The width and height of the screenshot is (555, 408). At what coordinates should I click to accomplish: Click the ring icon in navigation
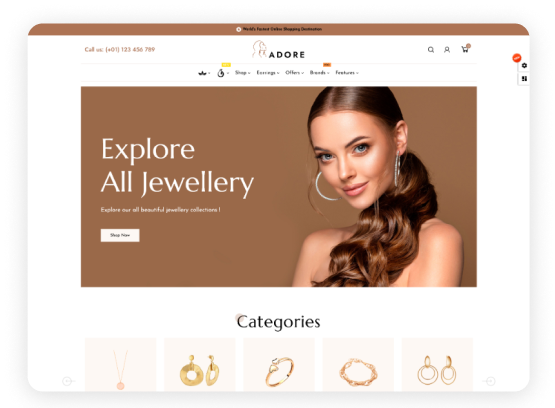click(221, 73)
